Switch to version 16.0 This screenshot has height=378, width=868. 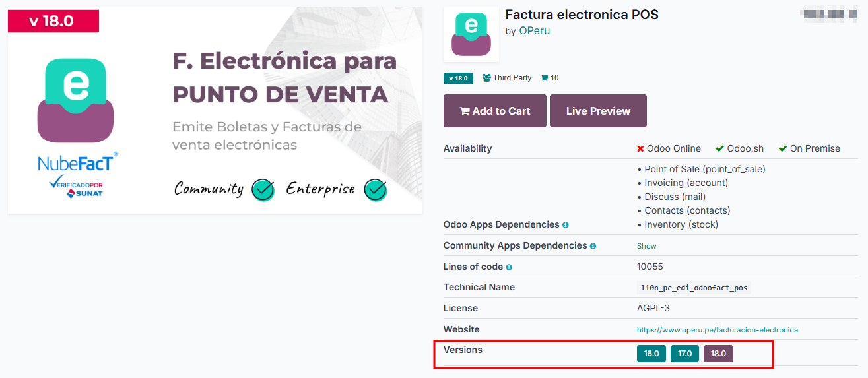coord(651,354)
